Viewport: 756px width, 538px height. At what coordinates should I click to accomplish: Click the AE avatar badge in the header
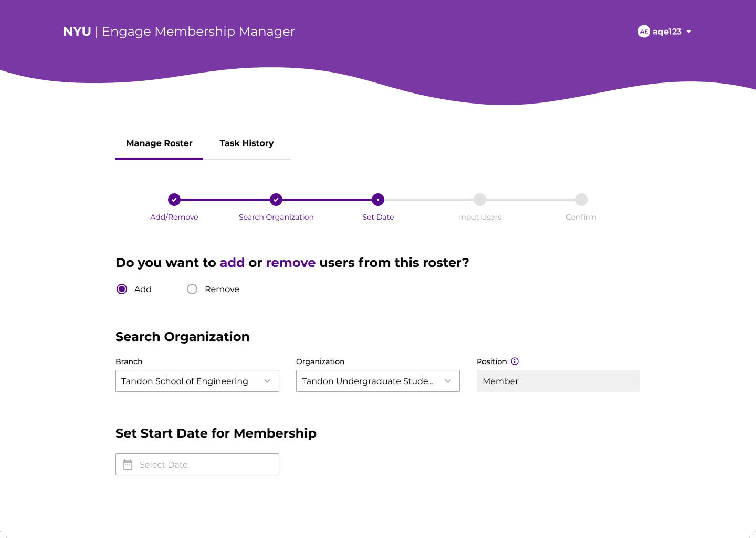[x=644, y=32]
